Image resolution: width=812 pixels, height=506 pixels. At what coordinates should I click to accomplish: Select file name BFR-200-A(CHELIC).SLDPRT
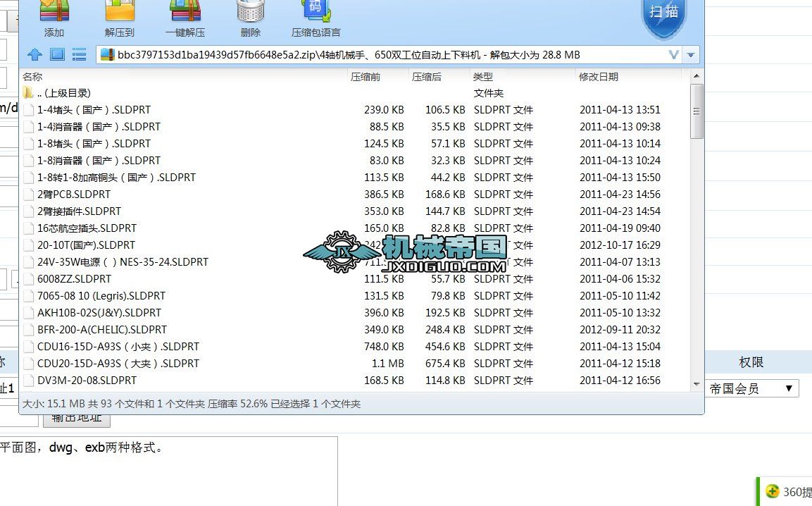point(102,330)
